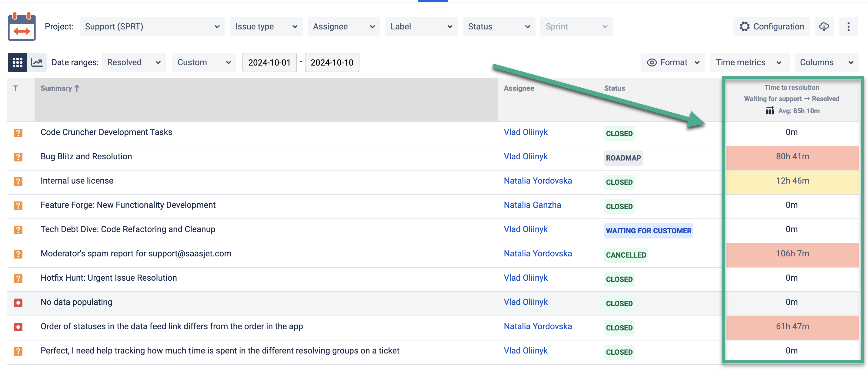Click the cloud export download icon
Screen dimensions: 868x372
(x=824, y=27)
